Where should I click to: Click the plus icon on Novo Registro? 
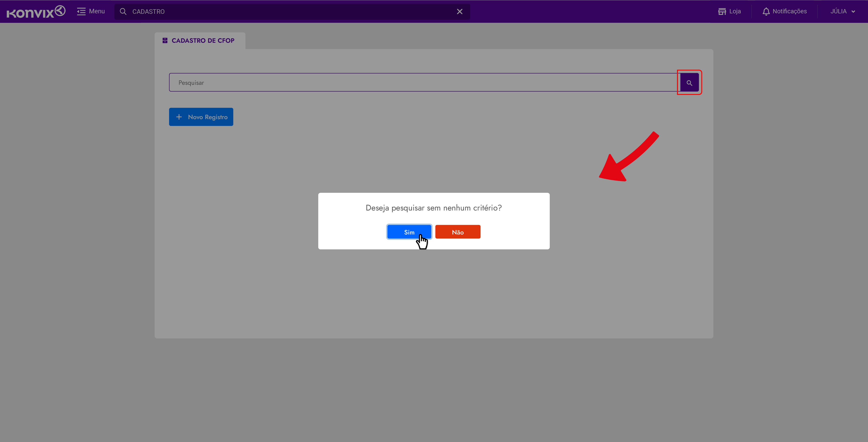(x=179, y=117)
